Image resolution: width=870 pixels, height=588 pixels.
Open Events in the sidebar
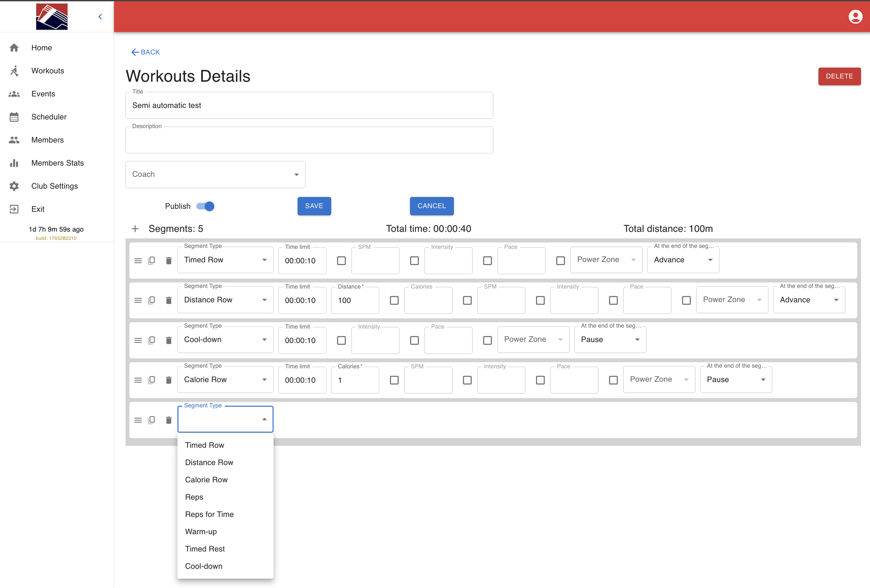pos(57,94)
